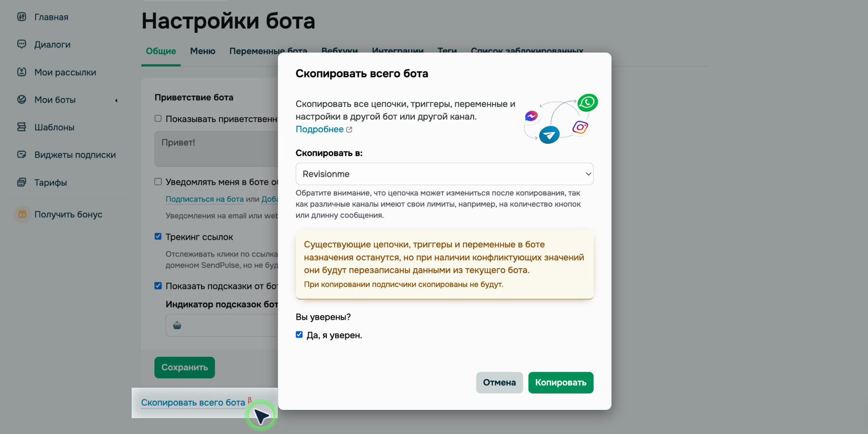
Task: Uncheck the Да, я уверен checkbox
Action: [x=299, y=334]
